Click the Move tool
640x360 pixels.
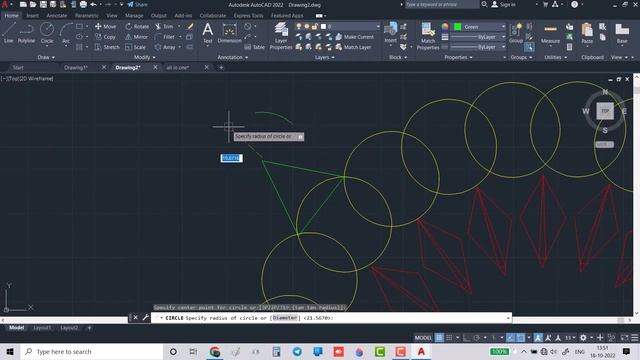[x=105, y=26]
